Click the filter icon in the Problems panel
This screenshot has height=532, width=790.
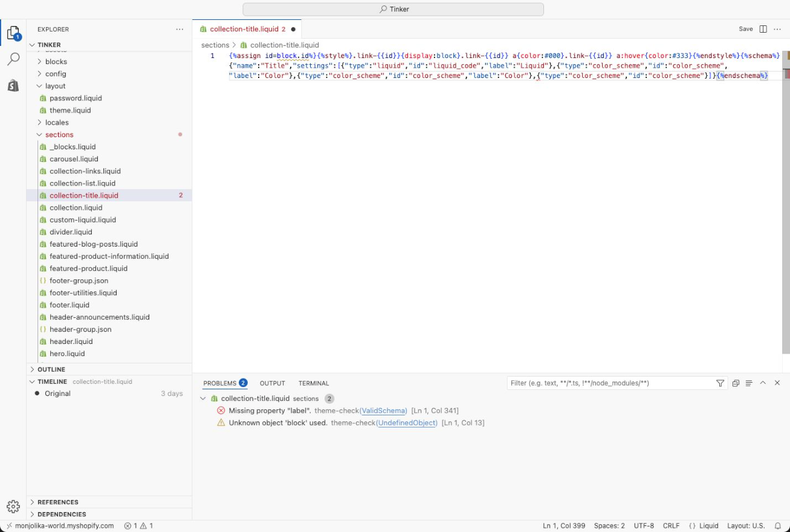[x=719, y=383]
